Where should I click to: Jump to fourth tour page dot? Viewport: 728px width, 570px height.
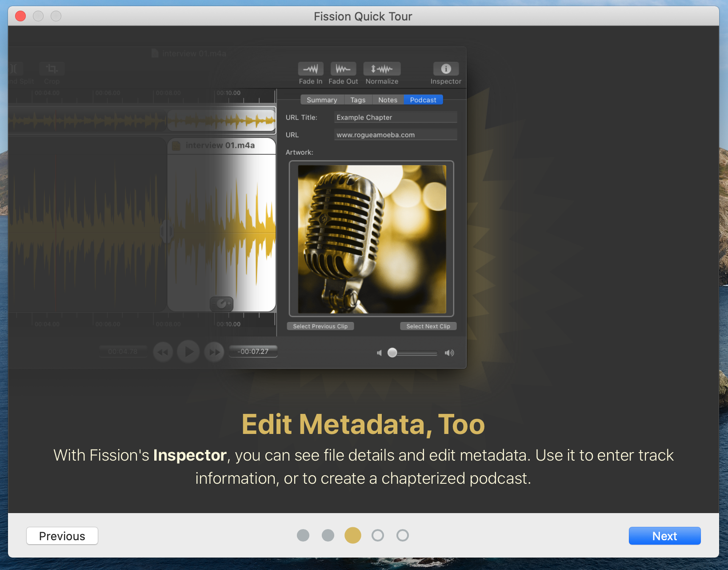point(378,535)
